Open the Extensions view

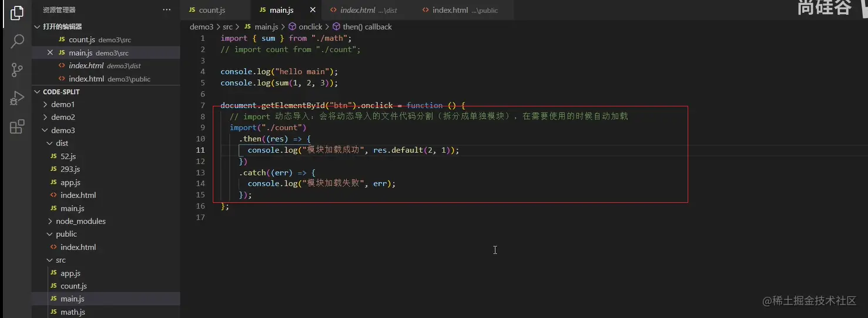(x=17, y=126)
